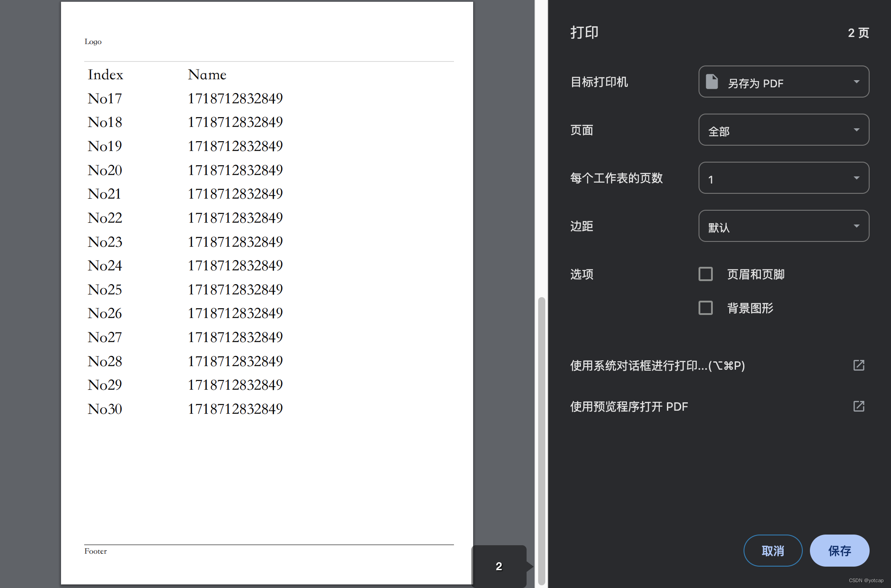
Task: Click external-link icon beside system dialog print
Action: (x=858, y=365)
